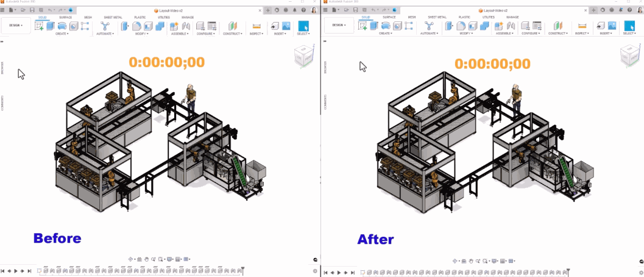Create New Component in left window

(x=174, y=26)
